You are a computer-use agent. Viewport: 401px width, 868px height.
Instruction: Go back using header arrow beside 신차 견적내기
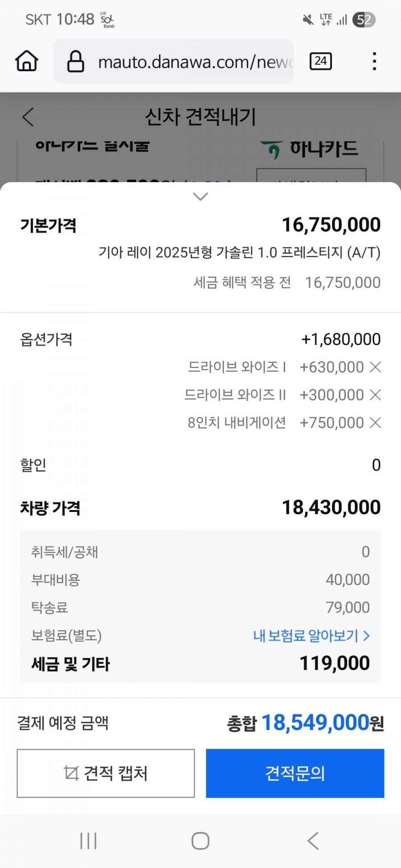[x=28, y=117]
